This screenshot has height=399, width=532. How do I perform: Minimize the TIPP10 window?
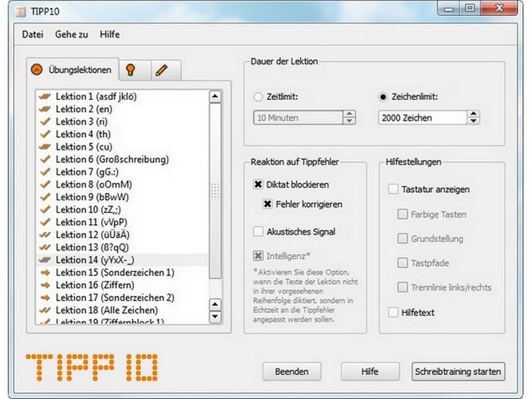pos(448,9)
